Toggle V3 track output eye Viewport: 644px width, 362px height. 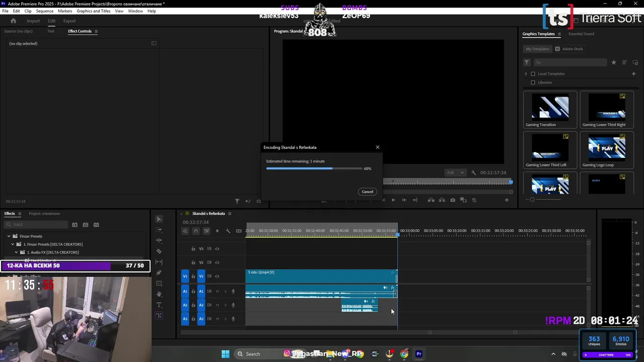point(217,249)
